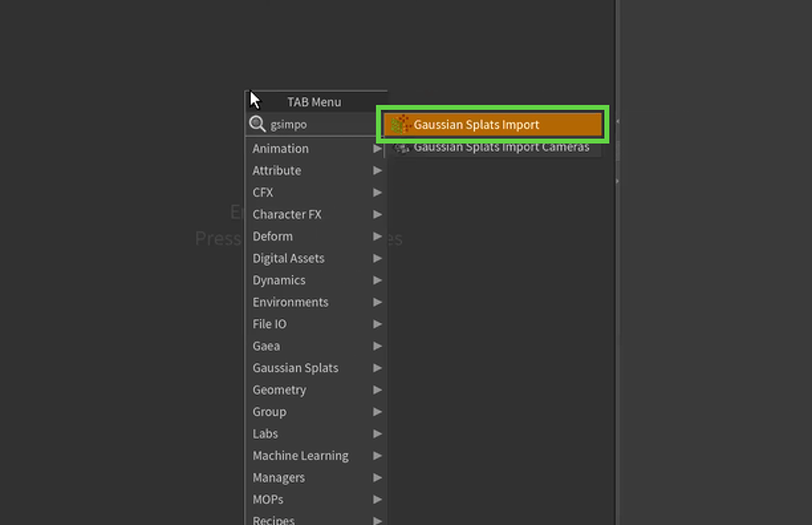Expand the Animation submenu arrow

pos(378,149)
